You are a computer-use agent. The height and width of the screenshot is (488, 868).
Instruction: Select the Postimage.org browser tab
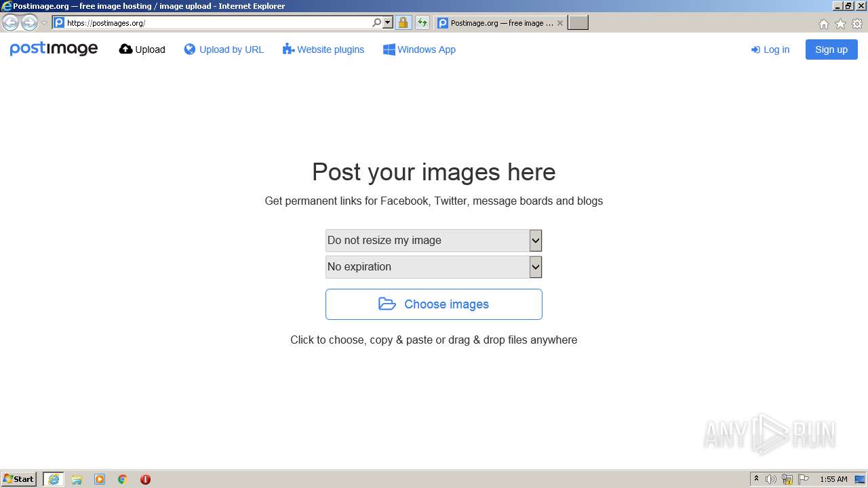499,23
